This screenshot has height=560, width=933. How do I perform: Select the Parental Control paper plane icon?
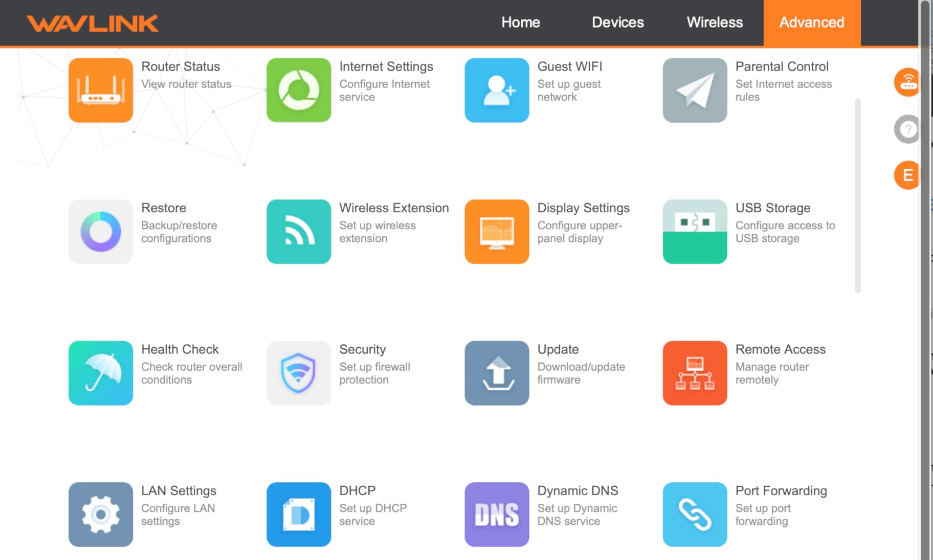click(x=695, y=90)
